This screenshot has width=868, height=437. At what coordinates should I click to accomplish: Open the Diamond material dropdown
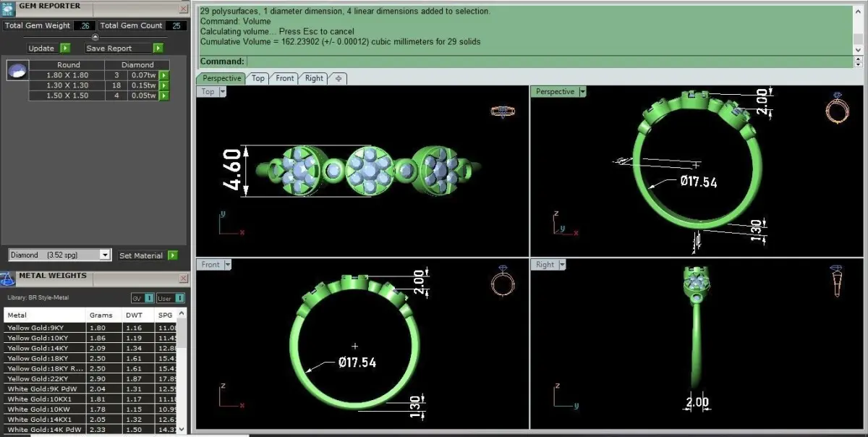point(105,255)
